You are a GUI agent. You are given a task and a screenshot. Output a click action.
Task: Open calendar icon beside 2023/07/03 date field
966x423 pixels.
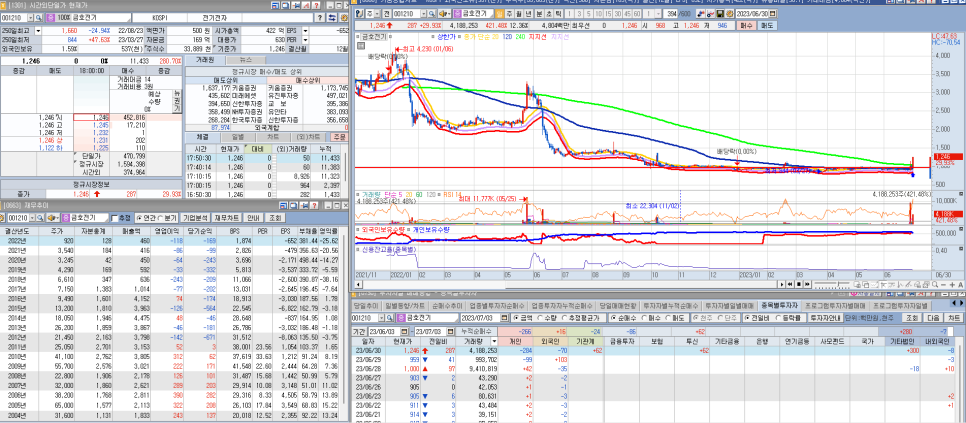pos(506,318)
